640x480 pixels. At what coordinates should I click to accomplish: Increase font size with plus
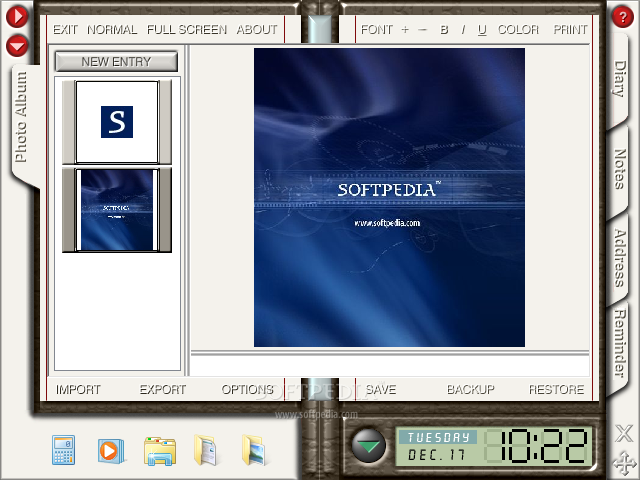[404, 29]
